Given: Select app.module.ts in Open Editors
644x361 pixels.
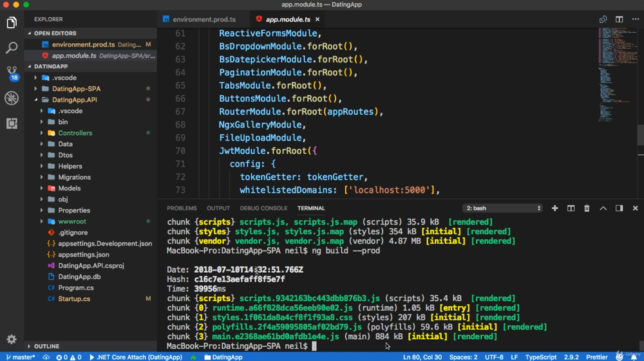Looking at the screenshot, I should pyautogui.click(x=90, y=55).
